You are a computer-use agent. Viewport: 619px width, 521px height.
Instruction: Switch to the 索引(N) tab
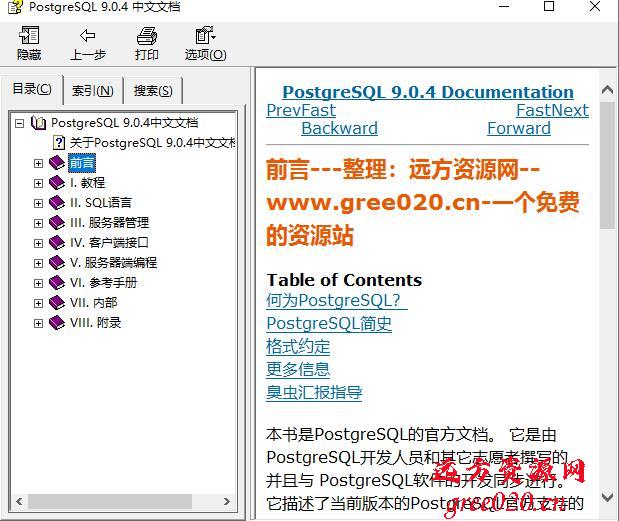(x=92, y=91)
